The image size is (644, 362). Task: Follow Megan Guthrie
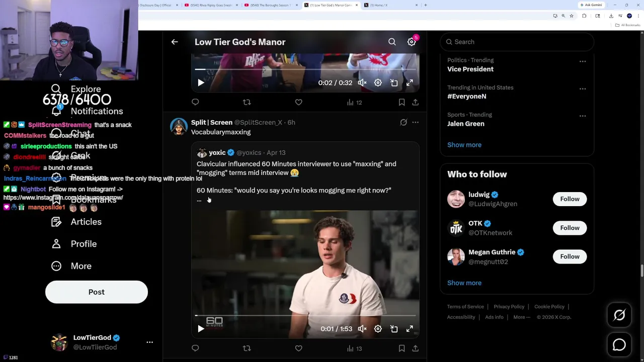pos(570,256)
